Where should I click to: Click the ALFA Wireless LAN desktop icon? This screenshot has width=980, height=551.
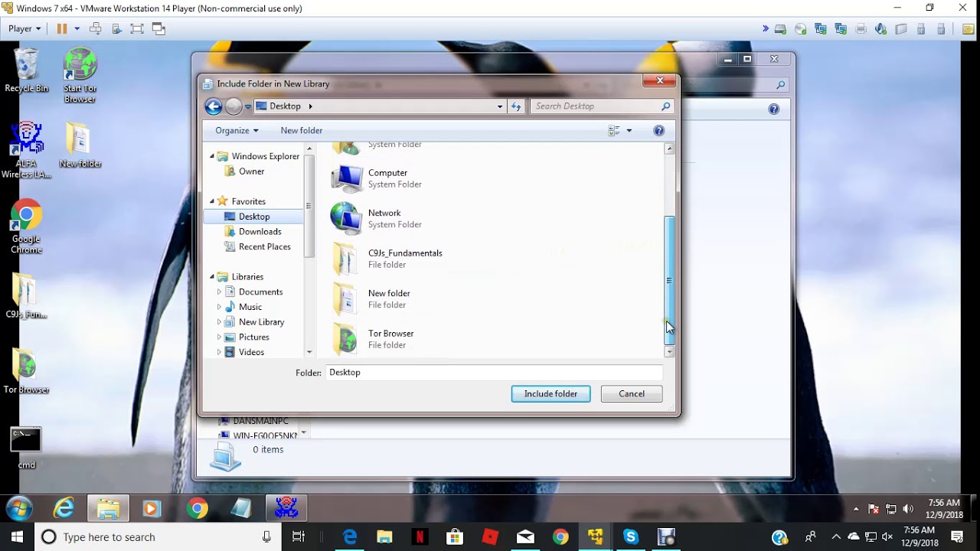26,151
